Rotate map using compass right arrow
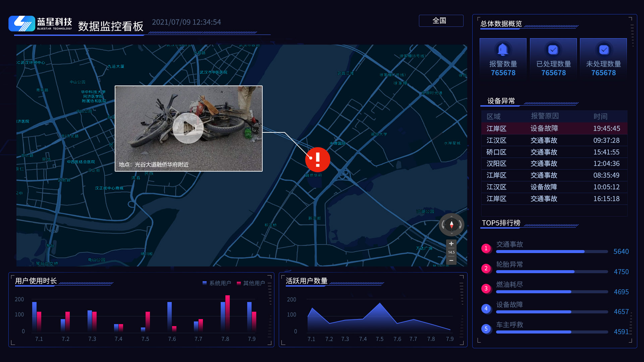 [x=460, y=225]
